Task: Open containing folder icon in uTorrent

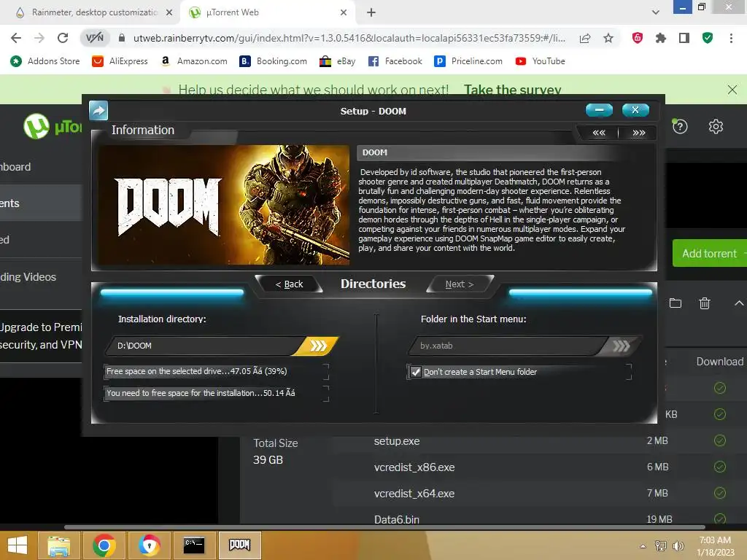Action: 675,303
